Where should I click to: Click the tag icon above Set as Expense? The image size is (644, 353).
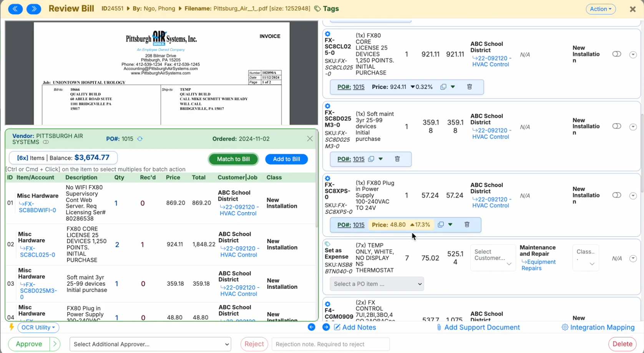click(x=328, y=244)
